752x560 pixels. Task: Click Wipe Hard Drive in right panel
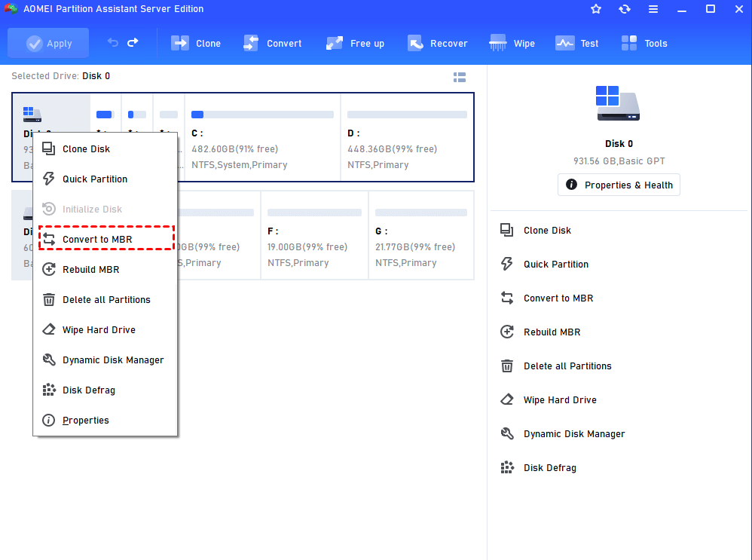[549, 399]
